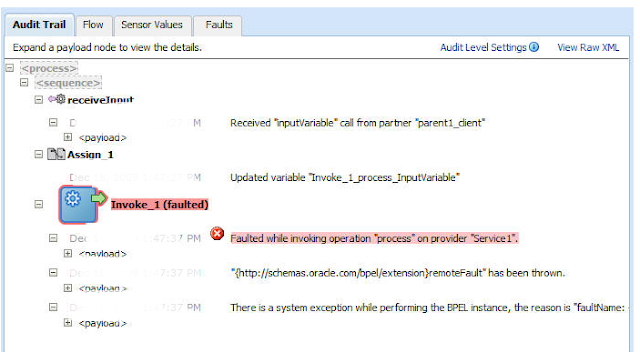Click the green arrow on Invoke_1

(99, 198)
